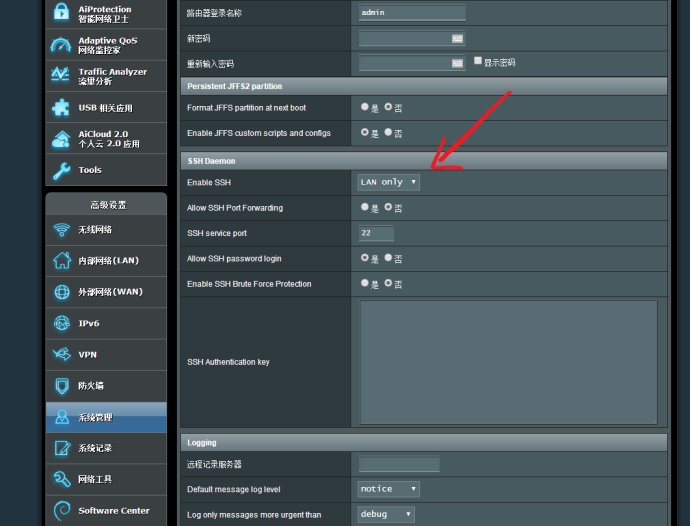Open Traffic Analyzer chart icon
690x526 pixels.
(x=60, y=75)
